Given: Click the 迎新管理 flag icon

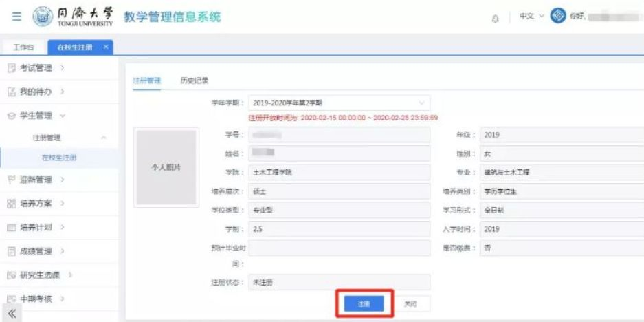Looking at the screenshot, I should tap(12, 180).
